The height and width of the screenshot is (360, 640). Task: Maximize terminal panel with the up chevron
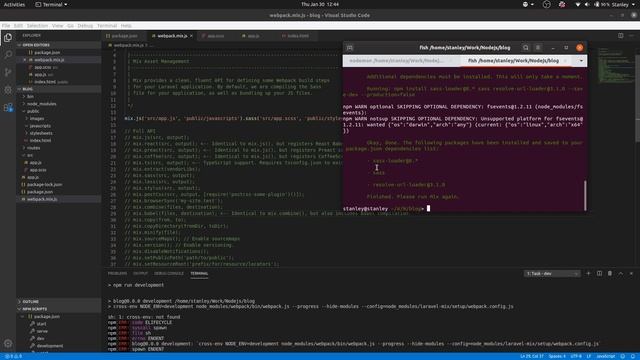coord(620,273)
